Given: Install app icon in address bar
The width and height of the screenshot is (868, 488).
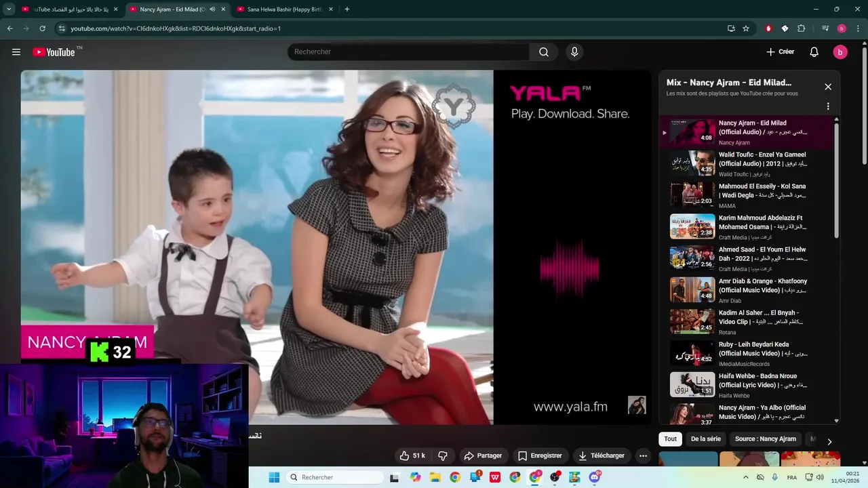Looking at the screenshot, I should (x=731, y=28).
